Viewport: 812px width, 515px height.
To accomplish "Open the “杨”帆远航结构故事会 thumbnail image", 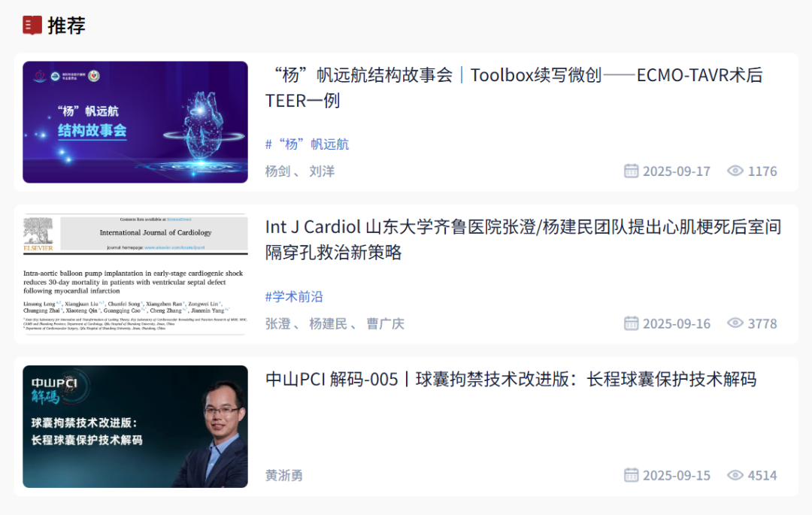I will click(x=135, y=122).
